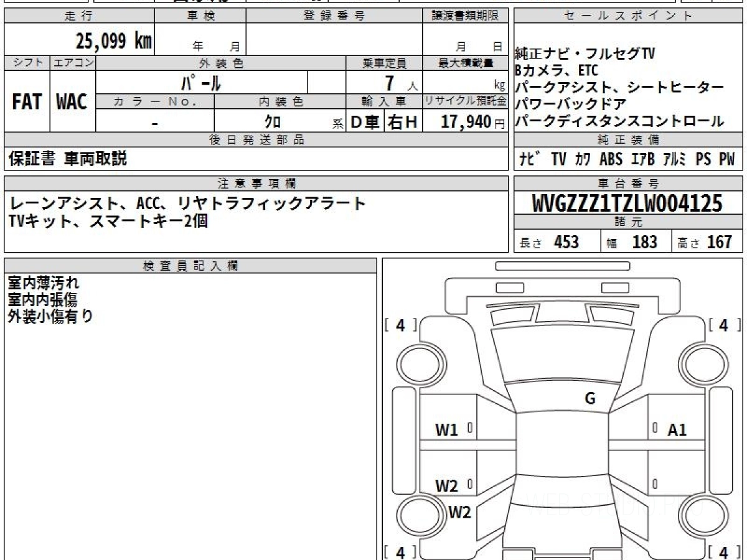Screen dimensions: 747x560
Task: Click the 室内内張傷 inspector note
Action: pos(42,300)
